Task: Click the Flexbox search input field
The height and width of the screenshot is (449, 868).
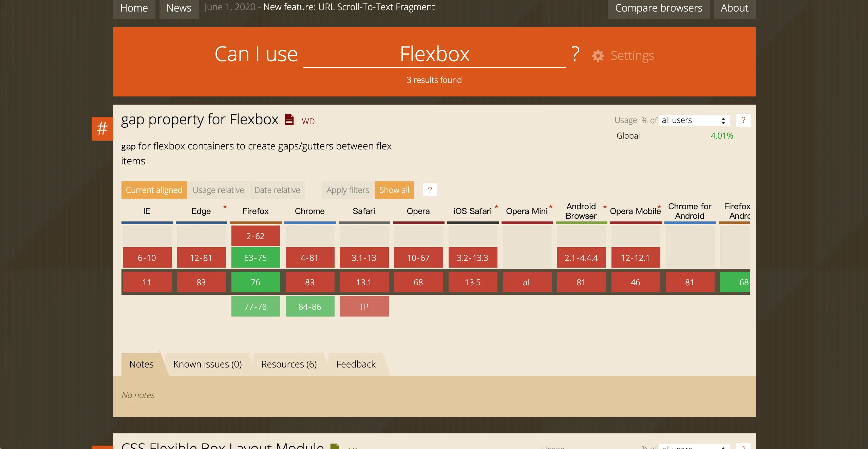Action: tap(434, 54)
